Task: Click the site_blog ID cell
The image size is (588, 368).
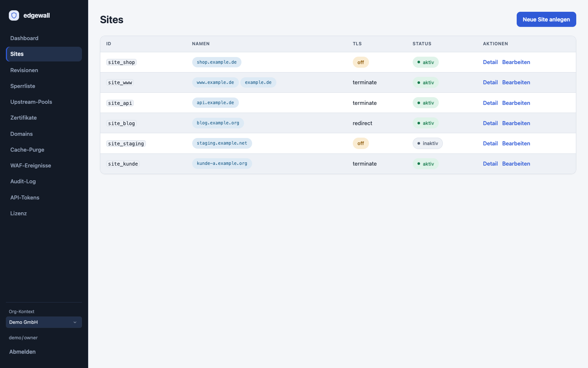Action: pos(121,123)
